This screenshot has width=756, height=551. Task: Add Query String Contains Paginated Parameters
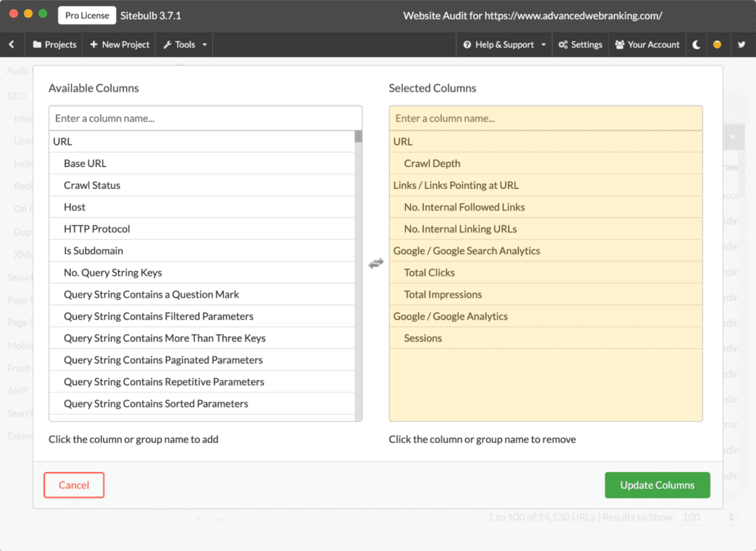click(202, 360)
